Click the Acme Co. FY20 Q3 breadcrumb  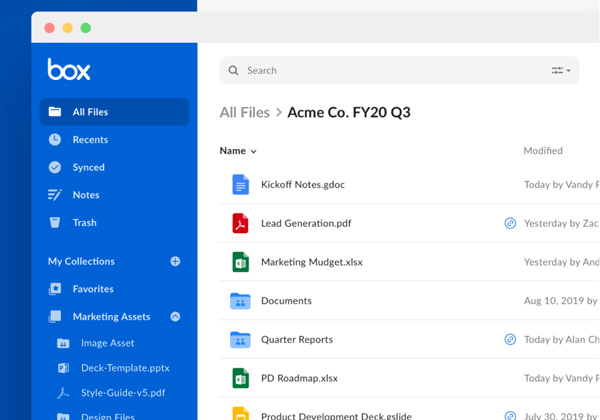point(349,112)
